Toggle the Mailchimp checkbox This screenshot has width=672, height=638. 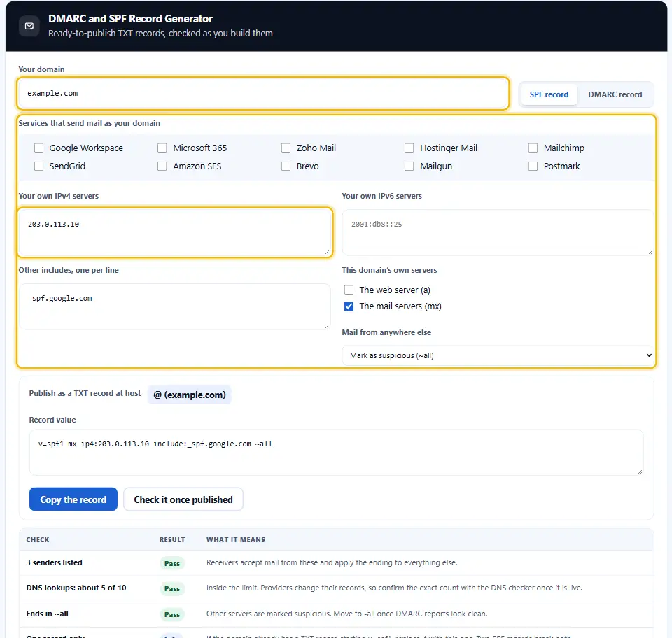click(x=533, y=148)
